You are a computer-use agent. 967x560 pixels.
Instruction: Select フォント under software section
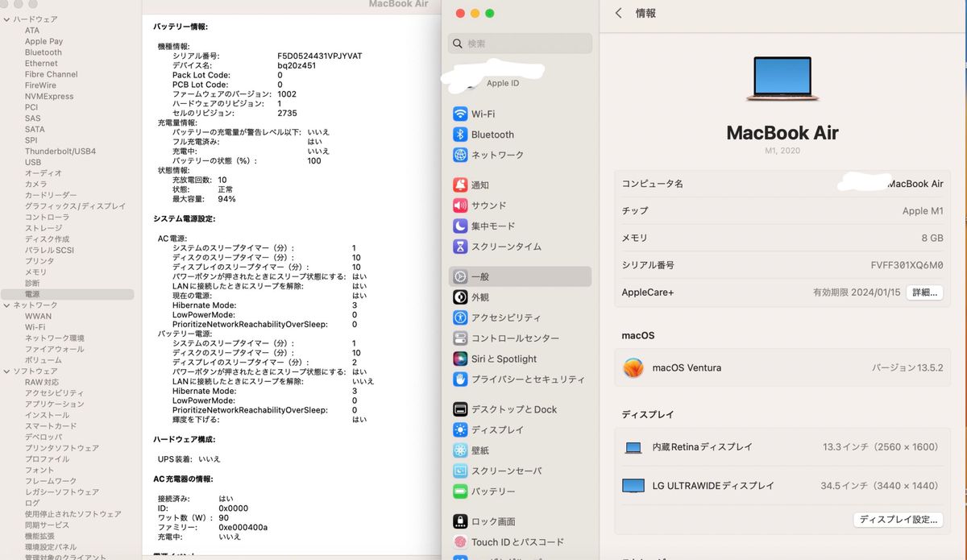point(39,471)
